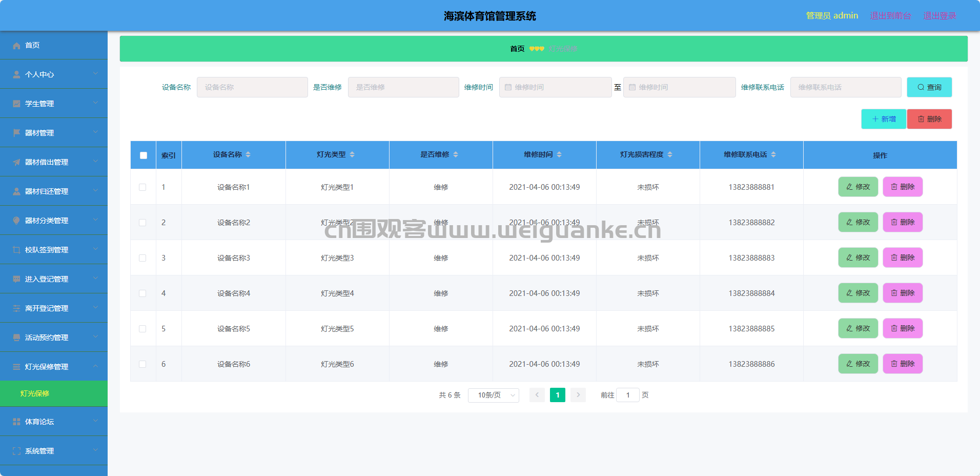Click 修改 for row 设备名称6

pyautogui.click(x=858, y=364)
